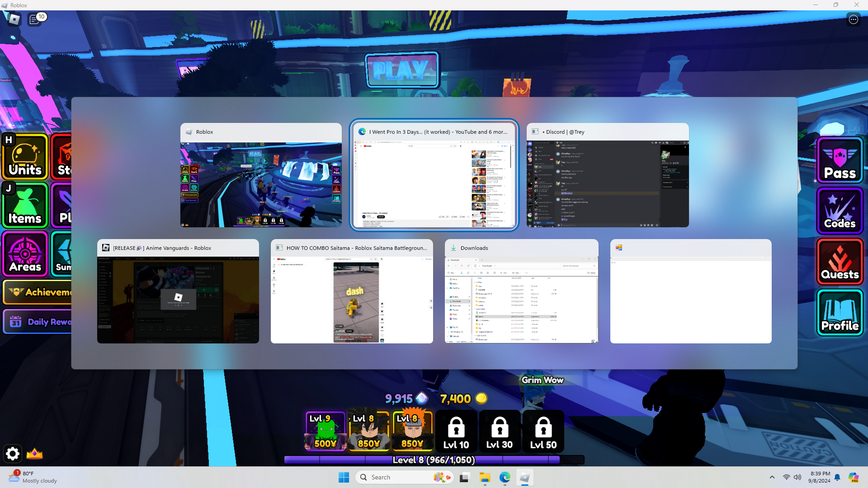
Task: Click the Daily Rewards button
Action: click(38, 322)
